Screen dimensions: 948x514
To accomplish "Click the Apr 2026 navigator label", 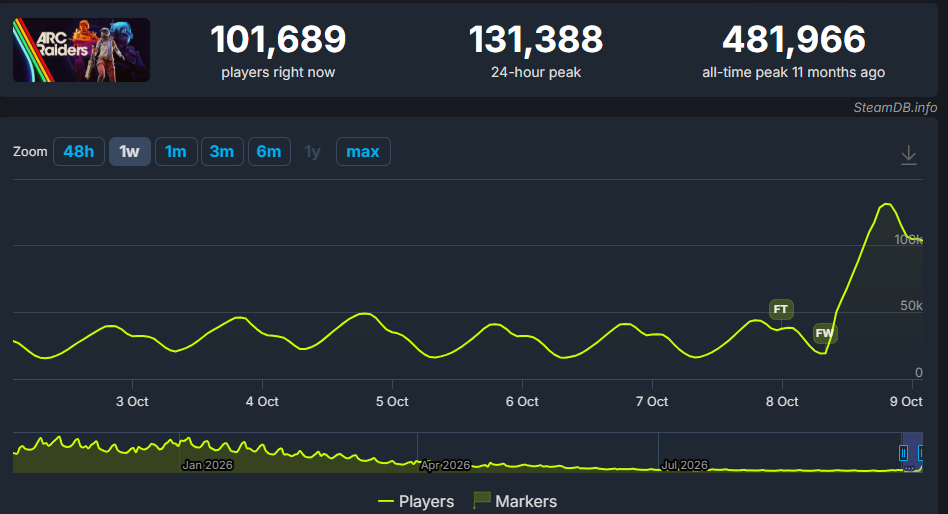I will 445,465.
